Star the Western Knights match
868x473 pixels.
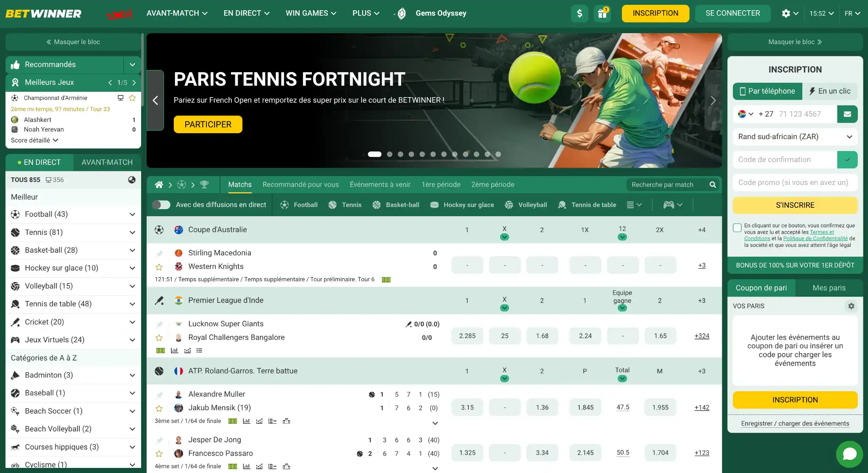tap(159, 267)
